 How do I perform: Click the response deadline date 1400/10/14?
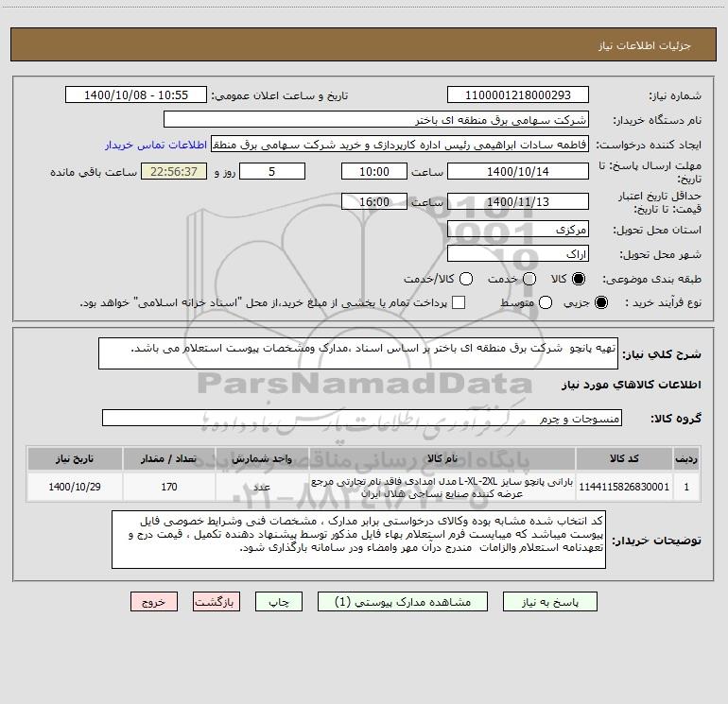518,172
